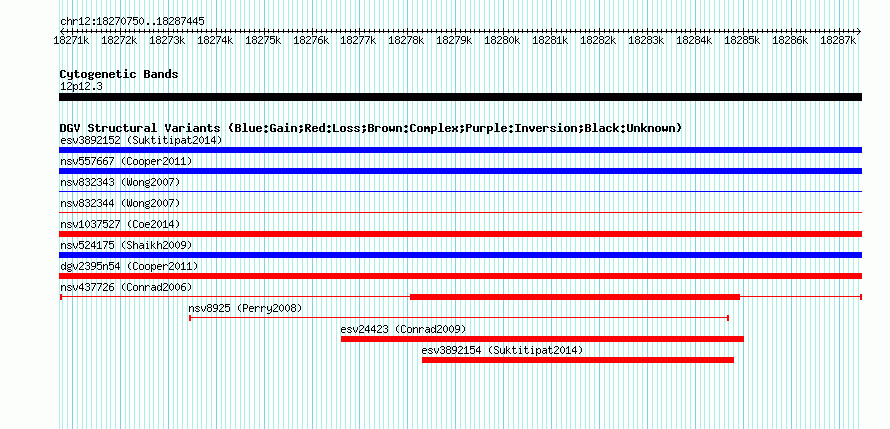Click the 18275k ruler tick label
Screen dimensions: 890x429
coord(263,41)
